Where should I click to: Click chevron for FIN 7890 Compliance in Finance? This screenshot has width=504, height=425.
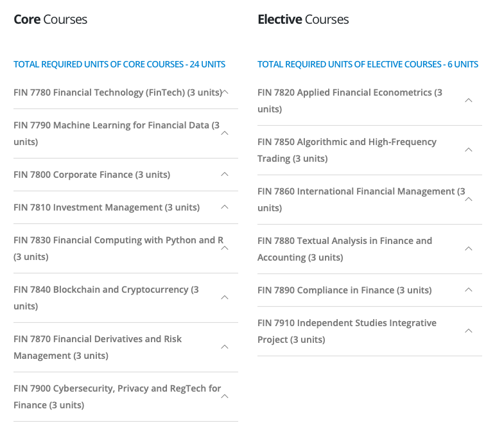(x=469, y=290)
